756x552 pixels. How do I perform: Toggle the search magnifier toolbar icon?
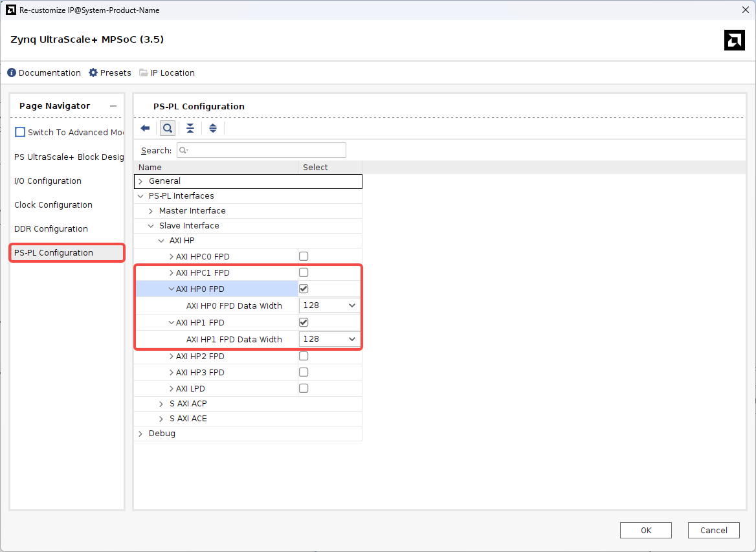(x=167, y=128)
